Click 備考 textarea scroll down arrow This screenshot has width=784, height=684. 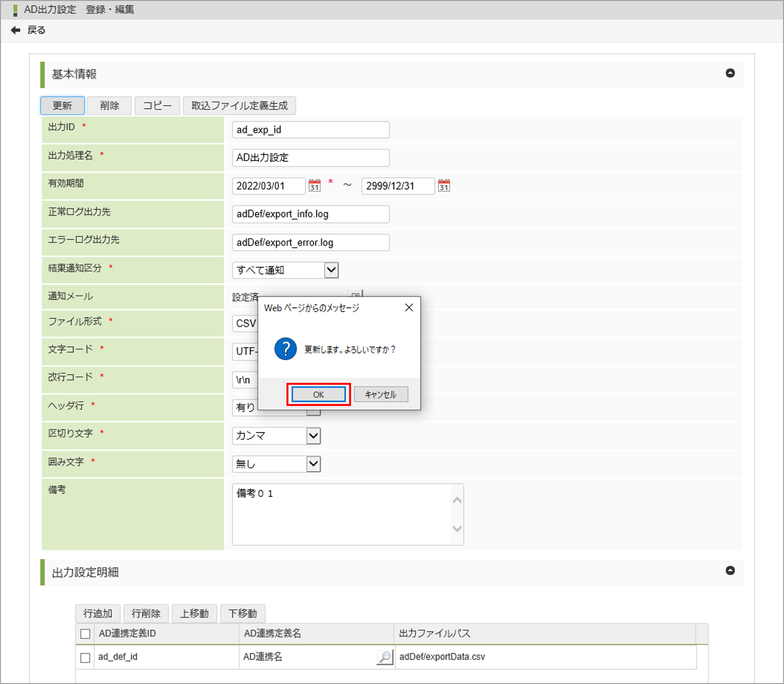(x=457, y=529)
